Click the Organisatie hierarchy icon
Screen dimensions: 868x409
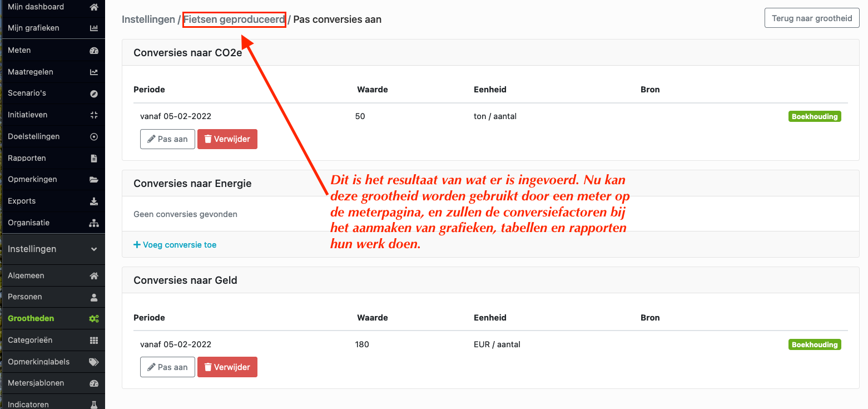[x=94, y=223]
